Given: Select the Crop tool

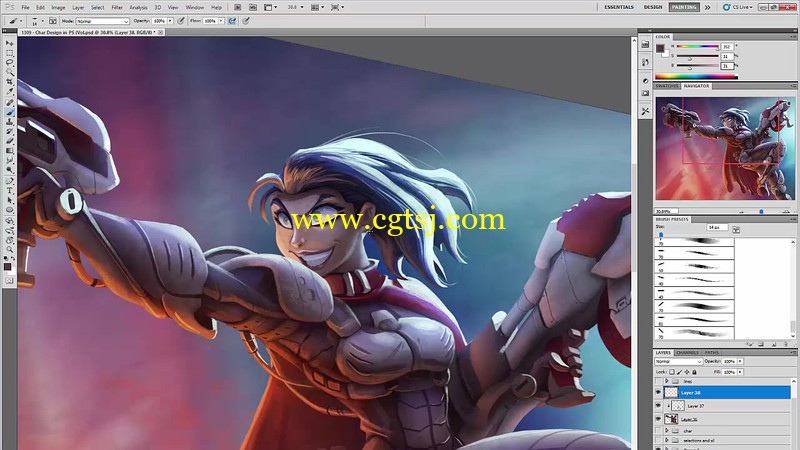Looking at the screenshot, I should point(9,82).
